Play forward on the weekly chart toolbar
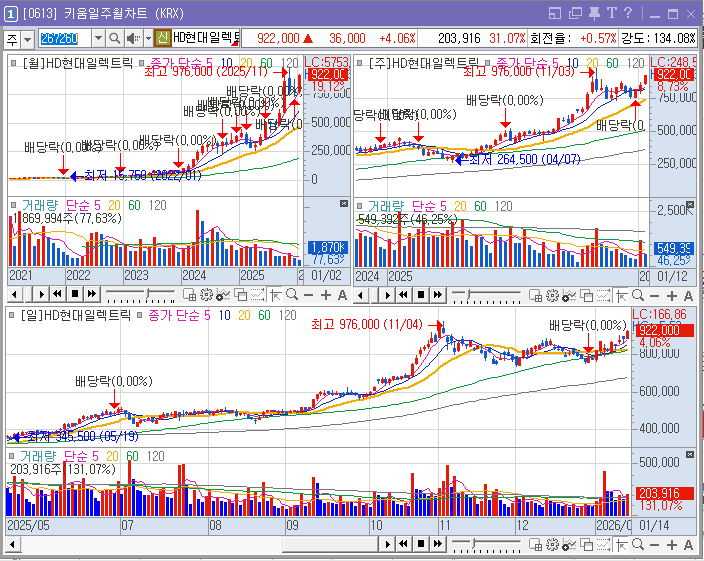Screen dimensions: 704x561 387,295
